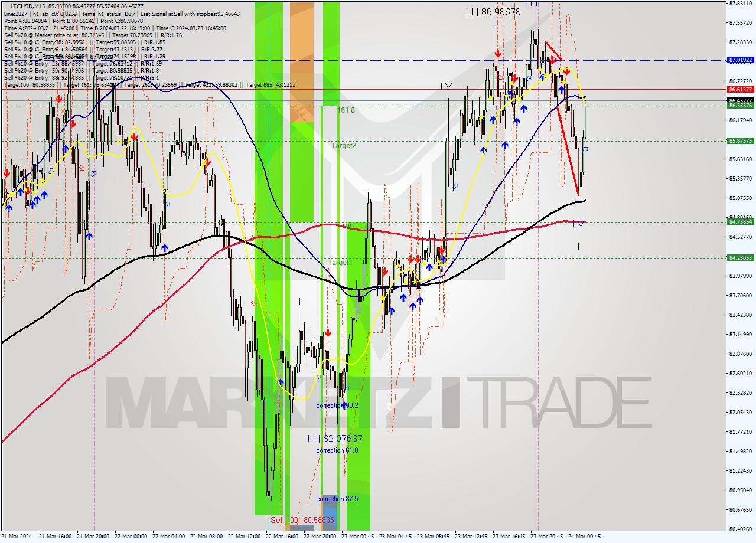Click the 'I I I 86.98678' wave label

click(493, 12)
